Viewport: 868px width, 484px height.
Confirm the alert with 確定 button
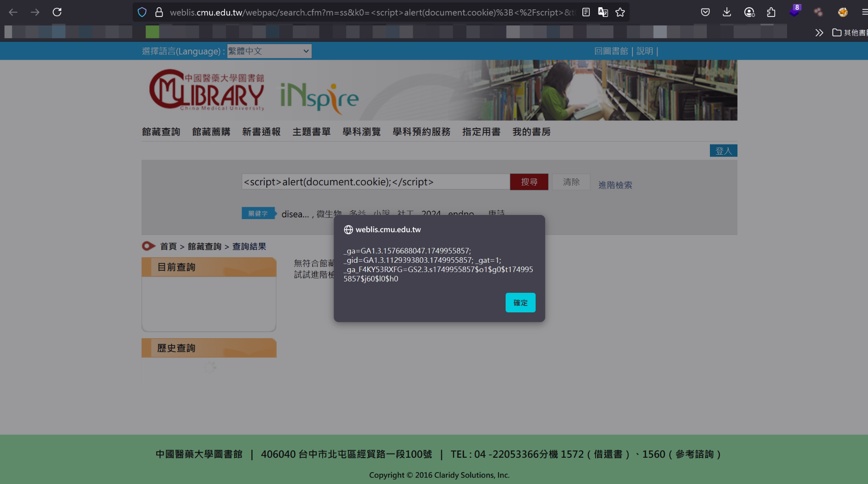click(520, 303)
